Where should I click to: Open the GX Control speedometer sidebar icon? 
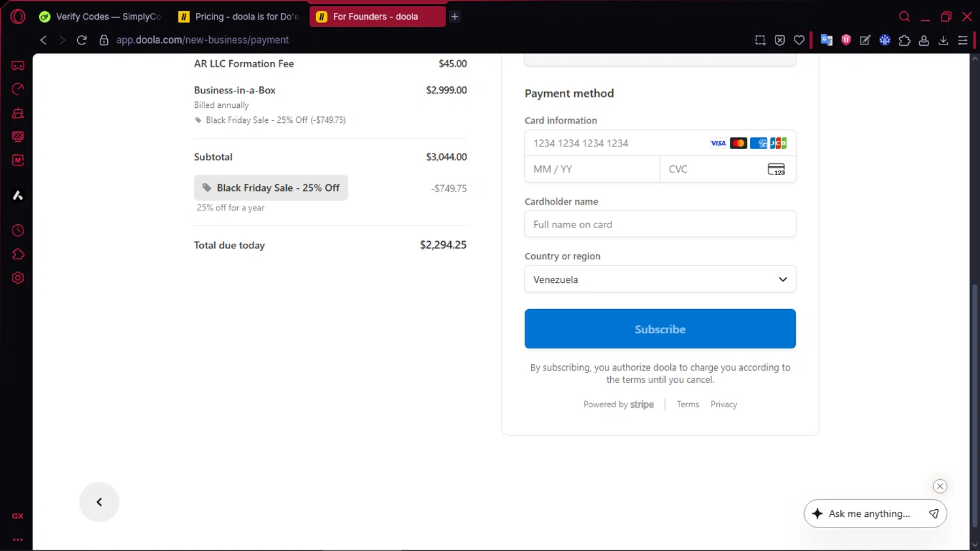click(18, 89)
